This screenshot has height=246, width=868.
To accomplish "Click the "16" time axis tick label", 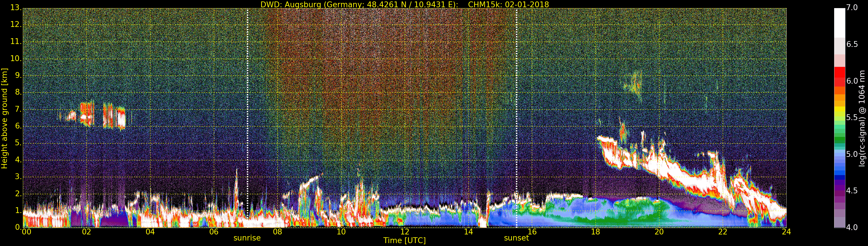I will [x=532, y=232].
